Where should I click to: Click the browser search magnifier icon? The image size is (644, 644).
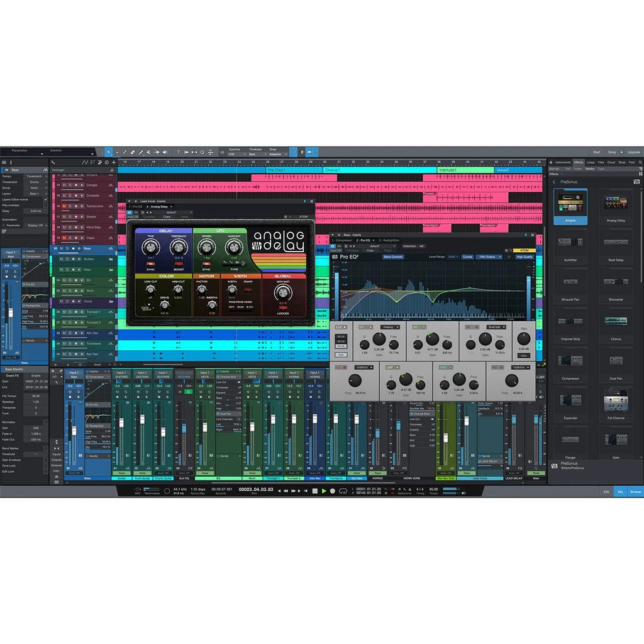click(x=640, y=162)
